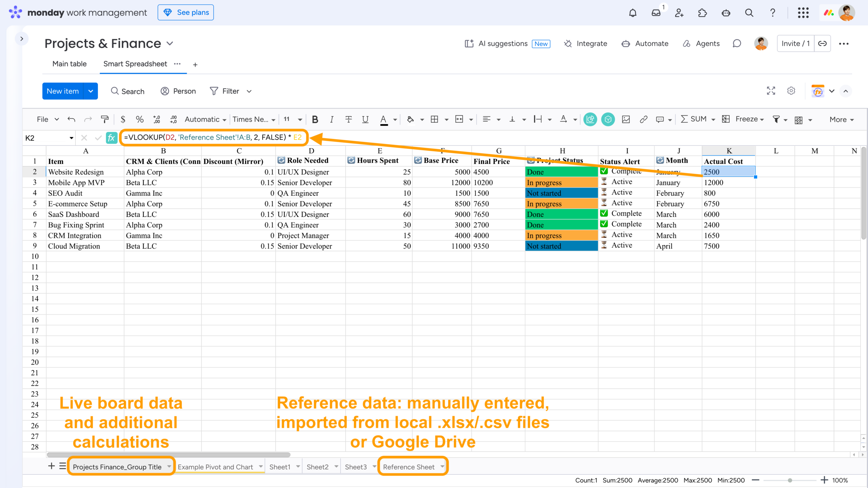
Task: Click the horizontal scrollbar
Action: [x=169, y=455]
